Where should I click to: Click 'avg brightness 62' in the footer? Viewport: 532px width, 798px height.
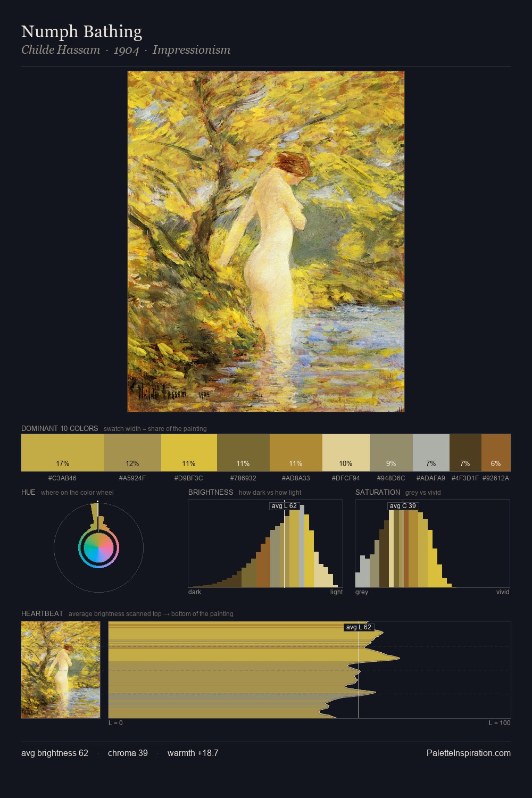pos(55,753)
